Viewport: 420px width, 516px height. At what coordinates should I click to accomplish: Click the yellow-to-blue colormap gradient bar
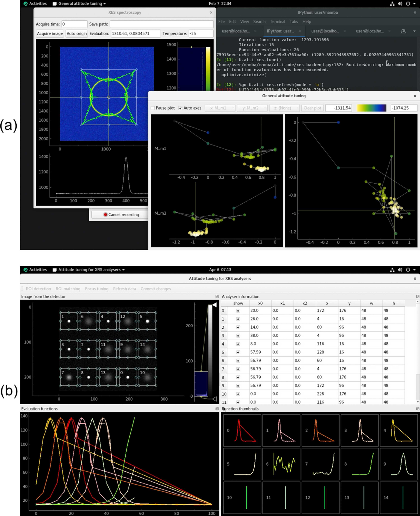click(371, 108)
